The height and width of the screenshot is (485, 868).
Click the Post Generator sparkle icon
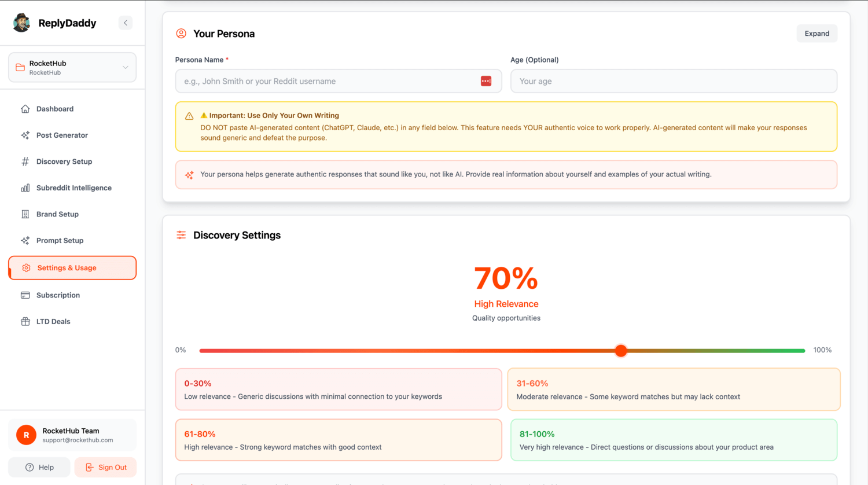coord(25,135)
